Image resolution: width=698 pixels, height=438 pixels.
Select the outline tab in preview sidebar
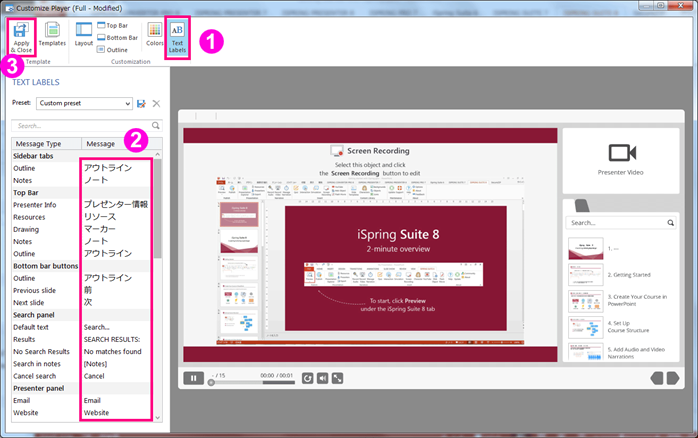point(582,206)
